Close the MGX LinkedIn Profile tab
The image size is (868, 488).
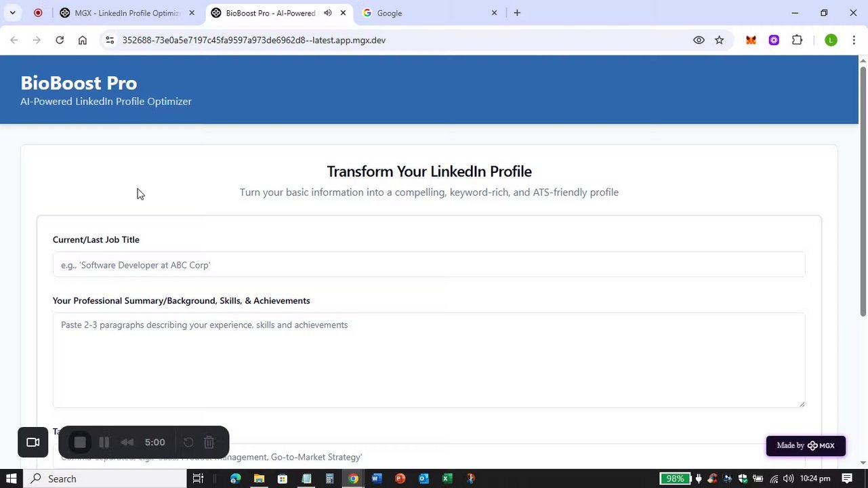(x=192, y=13)
